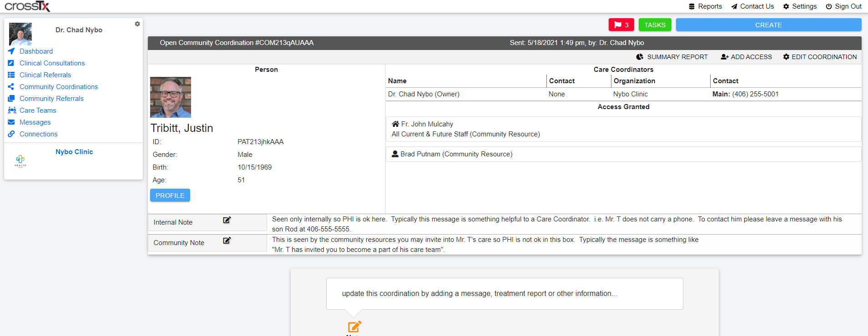Click the Nybo Clinic organization cell
Screen dimensions: 868x336
point(631,94)
